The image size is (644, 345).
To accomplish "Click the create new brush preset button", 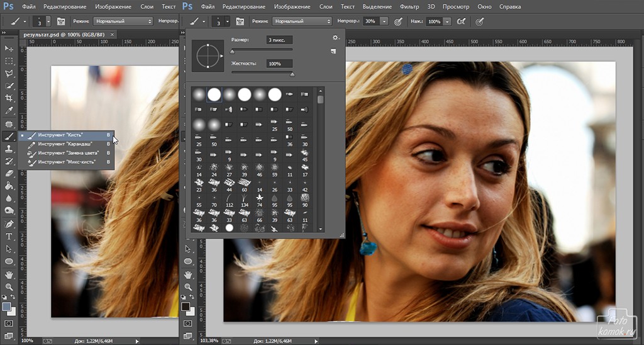I will pos(333,52).
